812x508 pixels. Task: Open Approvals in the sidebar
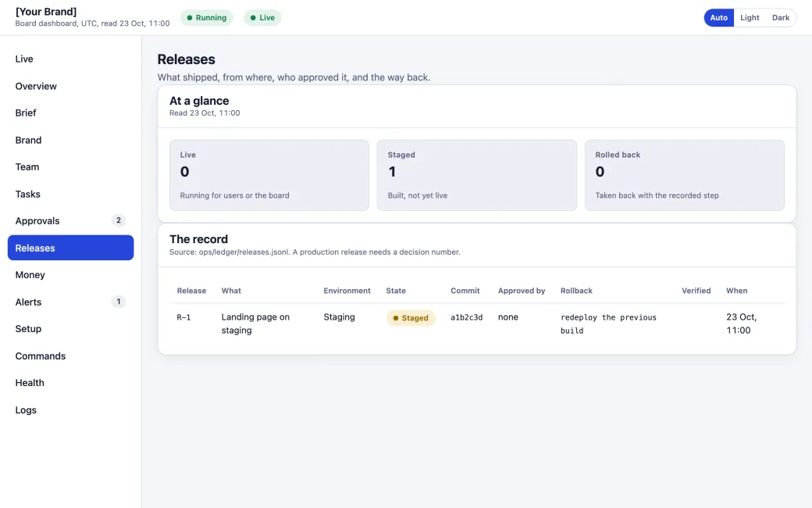70,221
